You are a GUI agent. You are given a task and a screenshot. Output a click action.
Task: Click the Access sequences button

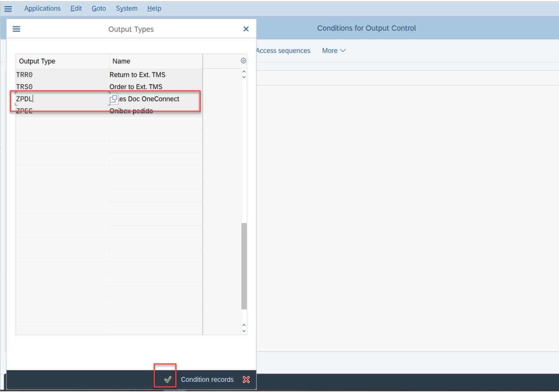pyautogui.click(x=283, y=51)
